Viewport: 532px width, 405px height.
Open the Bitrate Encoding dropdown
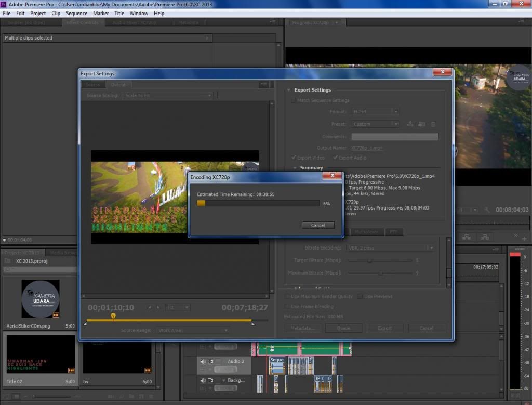coord(390,248)
